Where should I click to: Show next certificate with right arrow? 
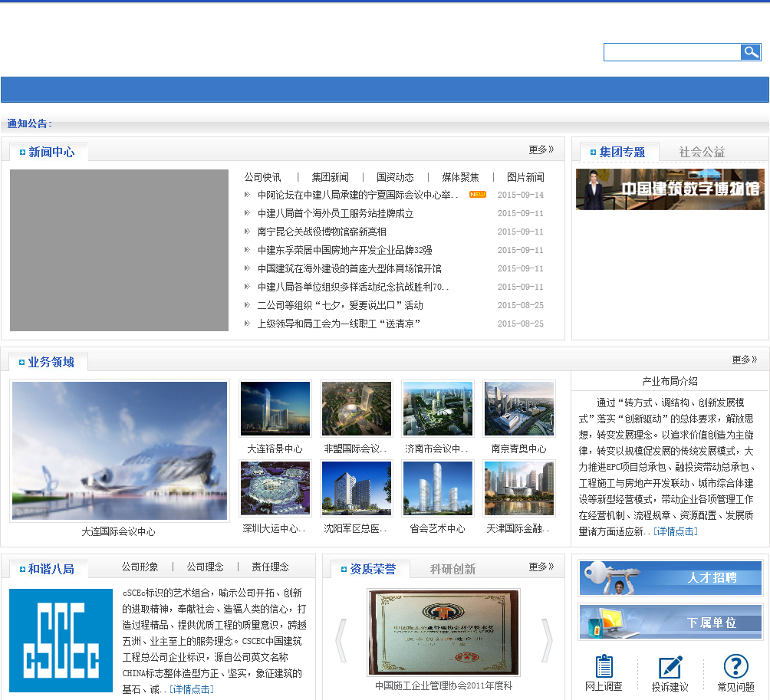point(546,640)
